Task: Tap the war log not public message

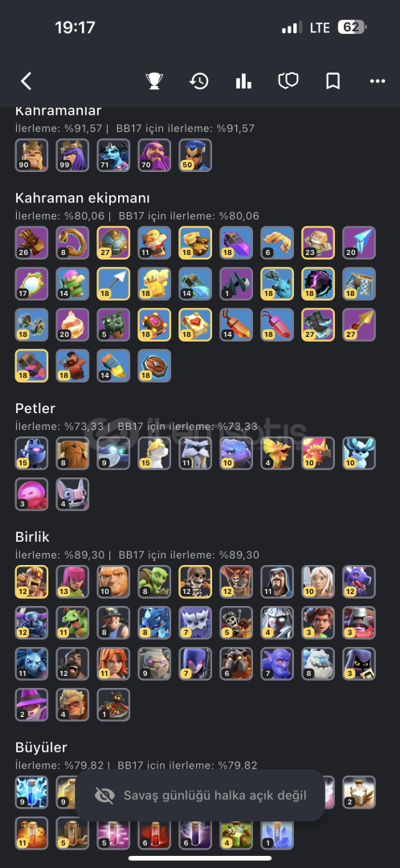Action: point(214,796)
